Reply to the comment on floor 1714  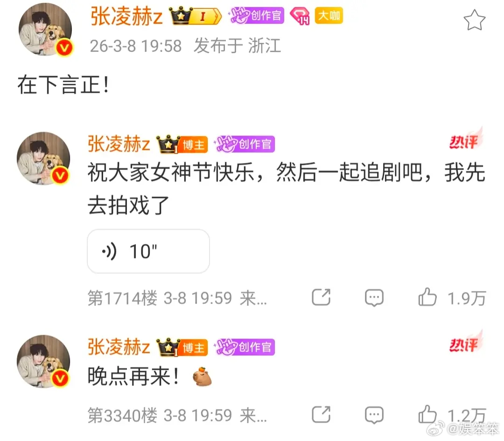click(374, 298)
